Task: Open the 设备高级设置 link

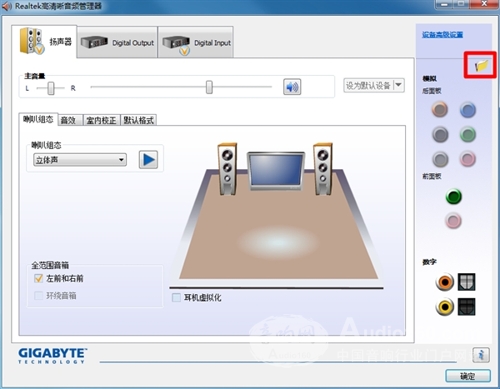Action: (x=442, y=35)
